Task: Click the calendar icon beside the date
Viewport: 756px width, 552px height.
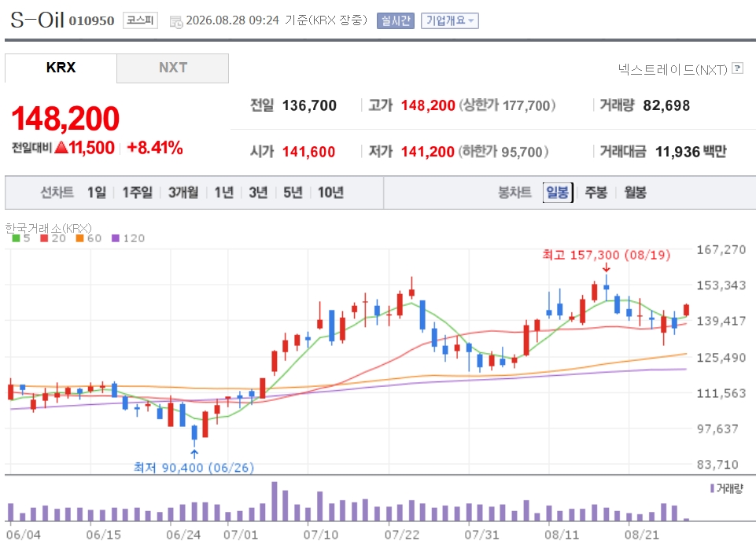Action: (176, 22)
